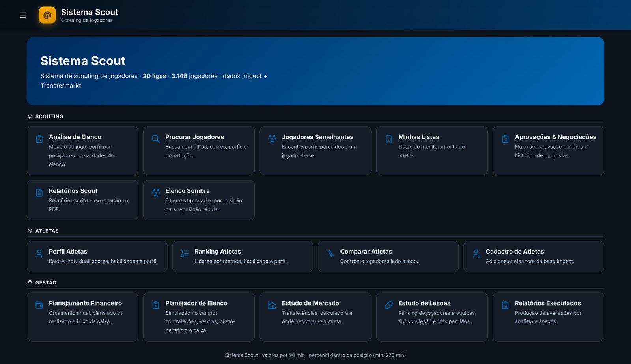The width and height of the screenshot is (631, 364).
Task: Click the Minhas Listas bookmark icon
Action: 388,139
